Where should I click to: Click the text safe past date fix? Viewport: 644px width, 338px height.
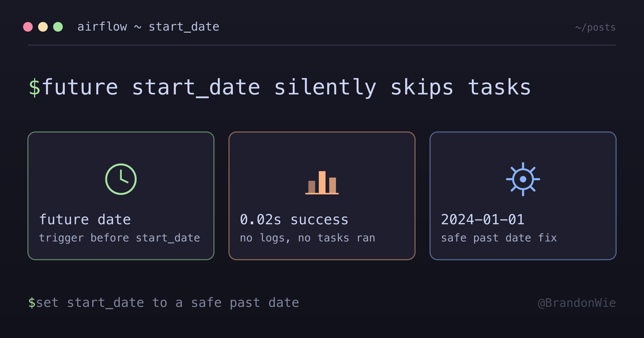499,238
